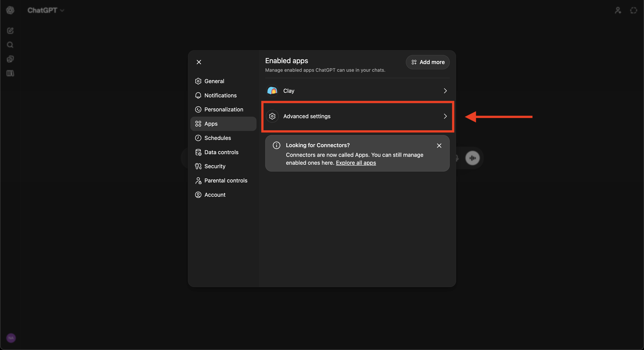Expand Clay app chevron arrow
Screen dimensions: 644x350
click(x=445, y=91)
